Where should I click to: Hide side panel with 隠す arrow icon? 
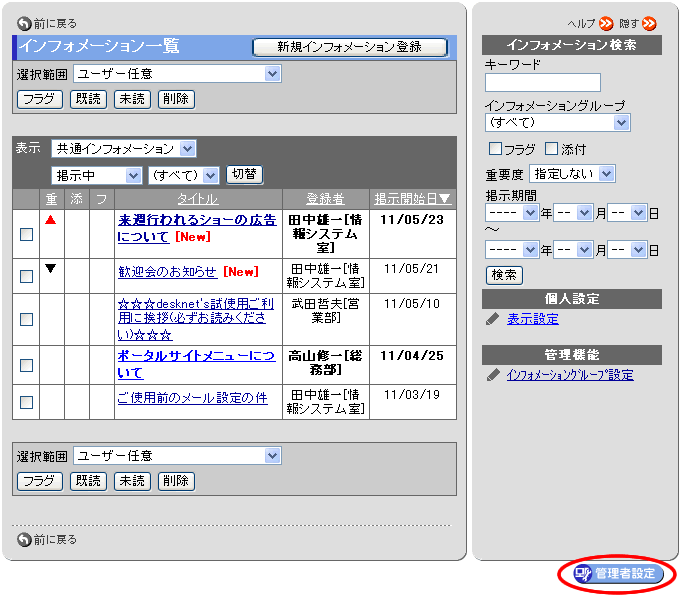650,23
